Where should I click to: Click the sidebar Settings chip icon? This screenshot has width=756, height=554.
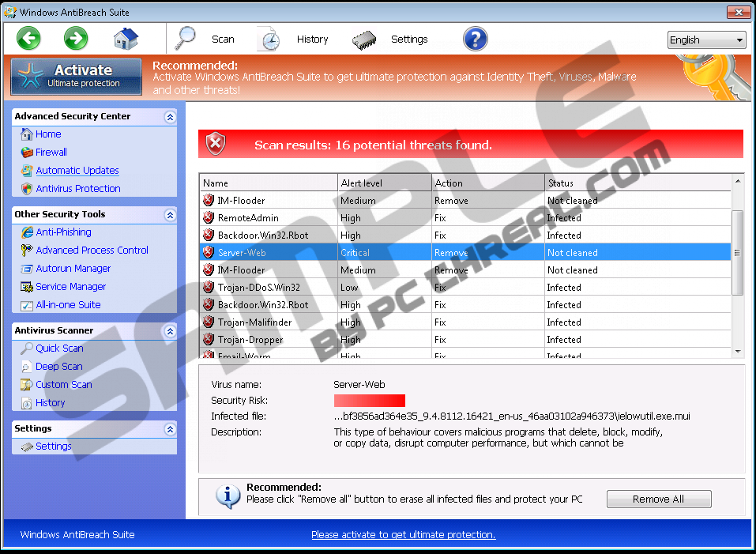click(27, 447)
